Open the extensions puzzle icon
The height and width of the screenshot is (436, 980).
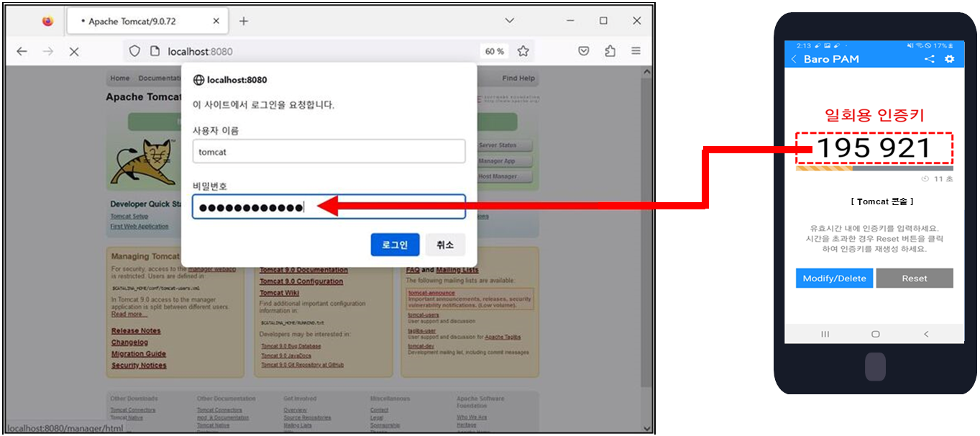click(610, 51)
